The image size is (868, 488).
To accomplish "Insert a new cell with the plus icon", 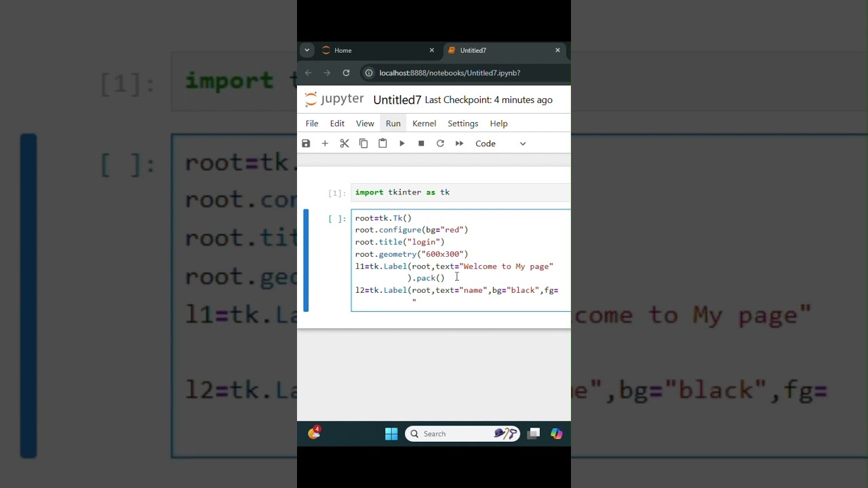I will tap(325, 144).
